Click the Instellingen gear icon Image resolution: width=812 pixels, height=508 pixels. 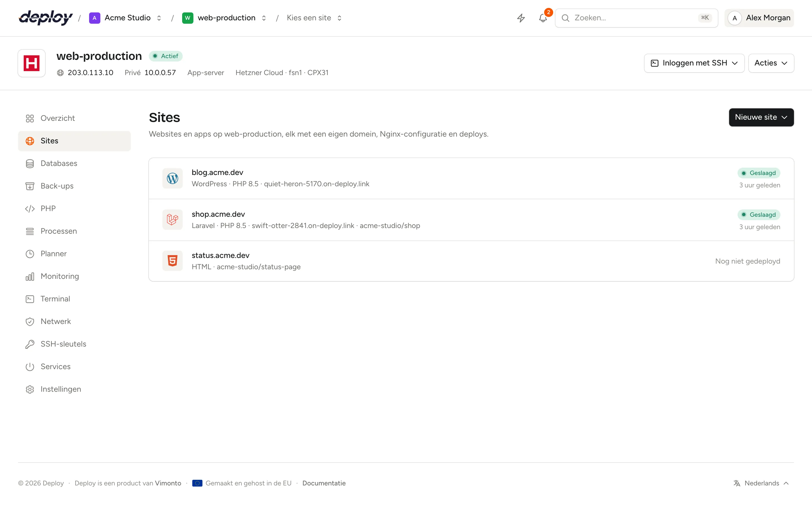point(30,389)
